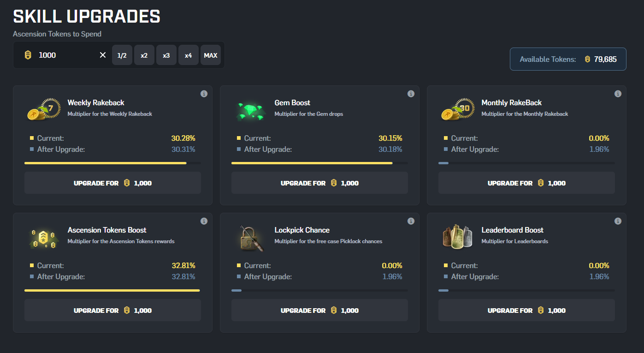This screenshot has width=644, height=353.
Task: Open the Gem Boost info icon
Action: [x=411, y=94]
